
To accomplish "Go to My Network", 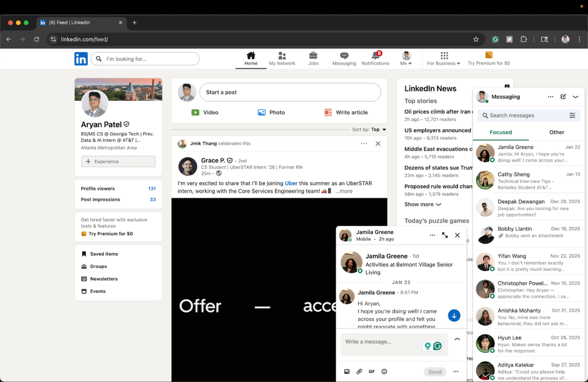I will 282,59.
